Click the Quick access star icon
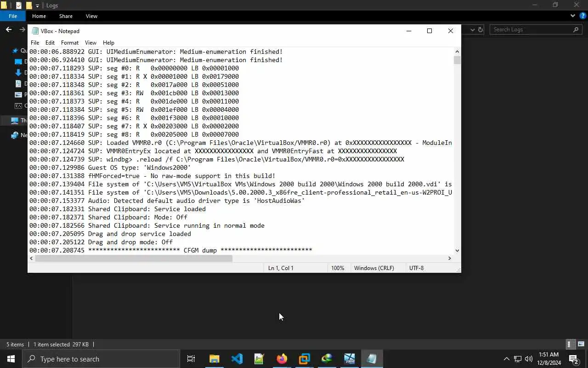The height and width of the screenshot is (368, 588). [15, 51]
